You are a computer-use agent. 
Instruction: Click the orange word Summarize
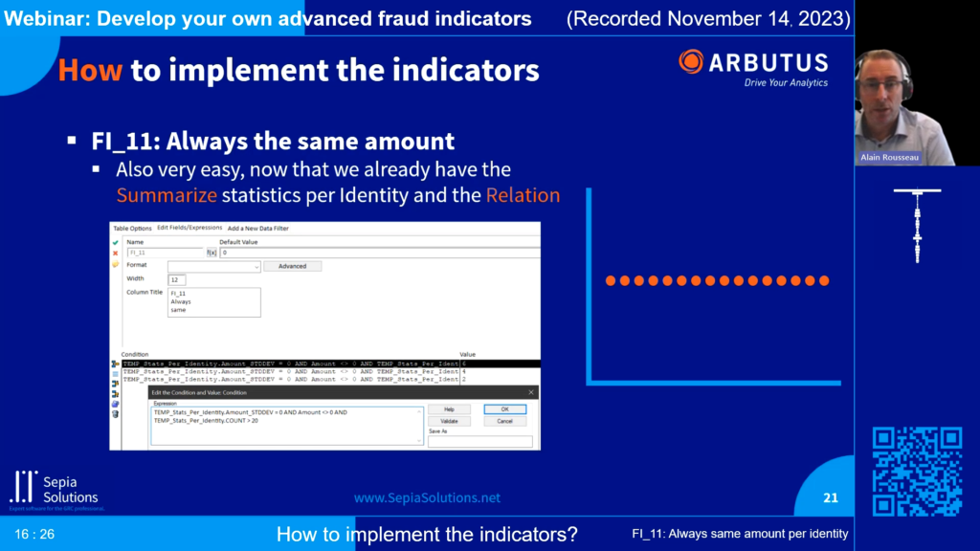(167, 195)
